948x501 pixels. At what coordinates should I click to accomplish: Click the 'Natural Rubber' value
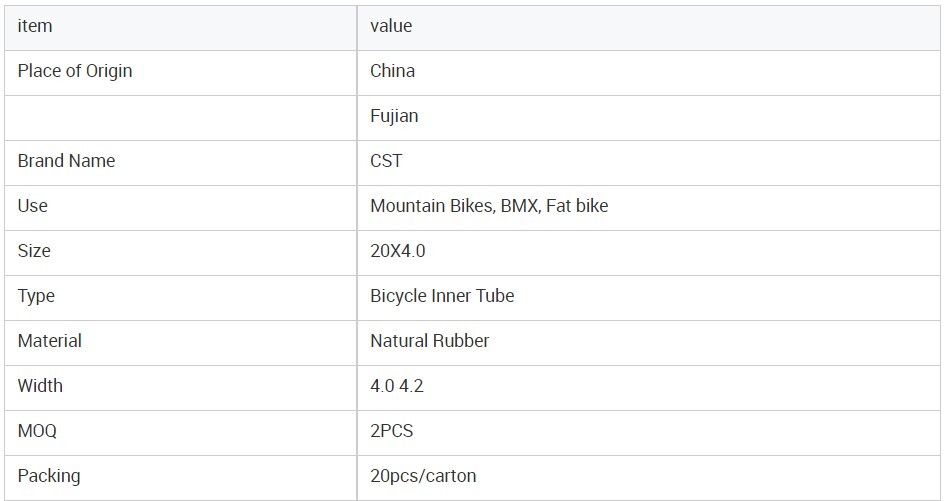[x=430, y=341]
